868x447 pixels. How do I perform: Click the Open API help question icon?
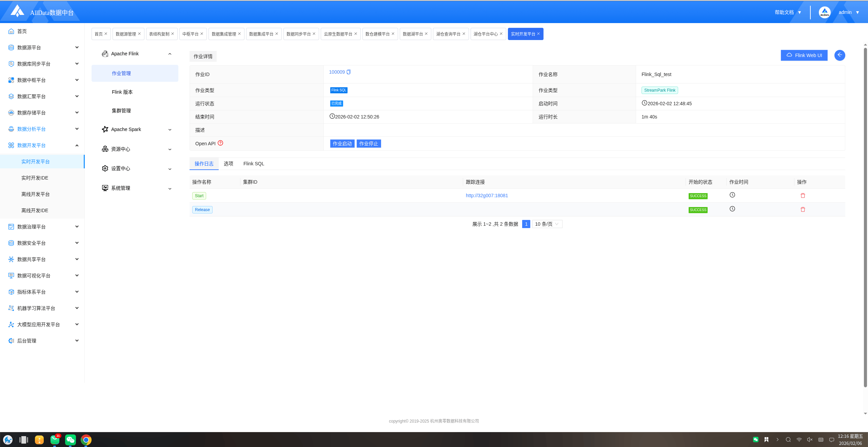[x=220, y=143]
